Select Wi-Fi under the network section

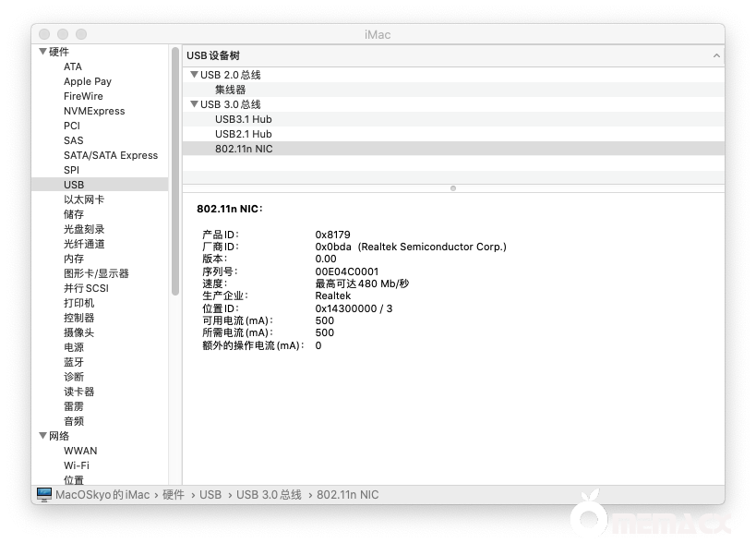[77, 465]
